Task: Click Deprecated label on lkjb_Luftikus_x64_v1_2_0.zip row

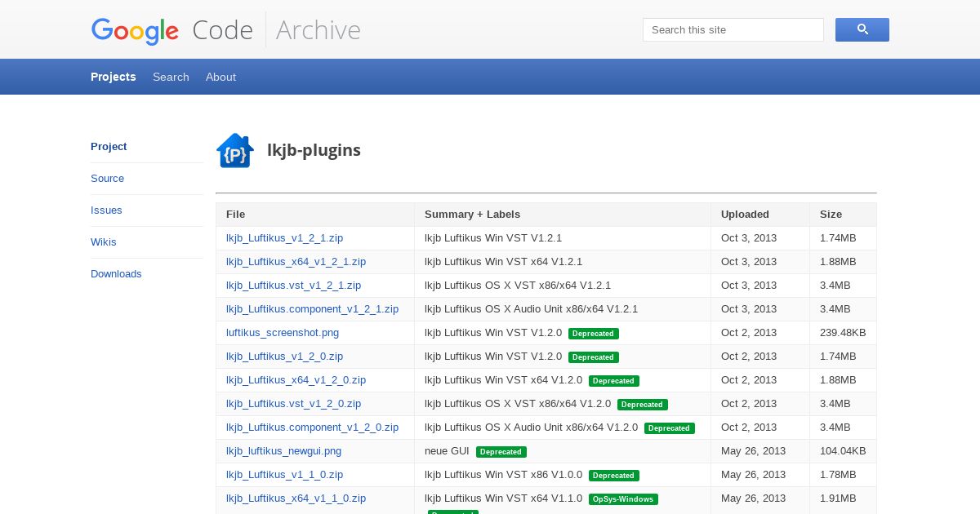Action: pos(614,381)
